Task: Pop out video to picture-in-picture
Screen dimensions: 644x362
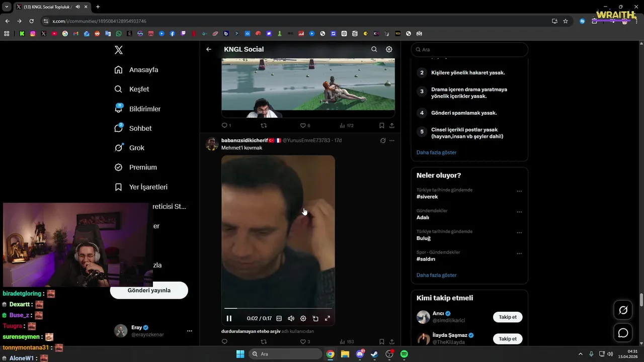Action: [x=315, y=318]
